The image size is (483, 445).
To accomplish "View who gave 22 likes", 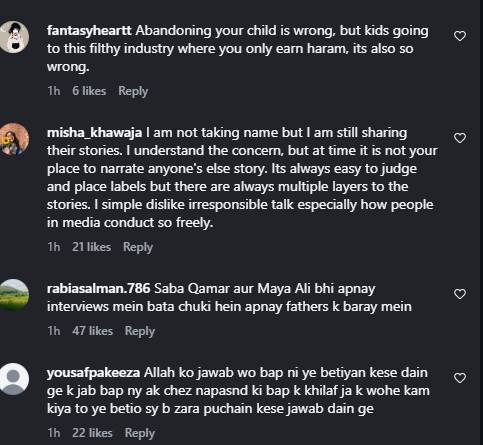I will coord(92,433).
